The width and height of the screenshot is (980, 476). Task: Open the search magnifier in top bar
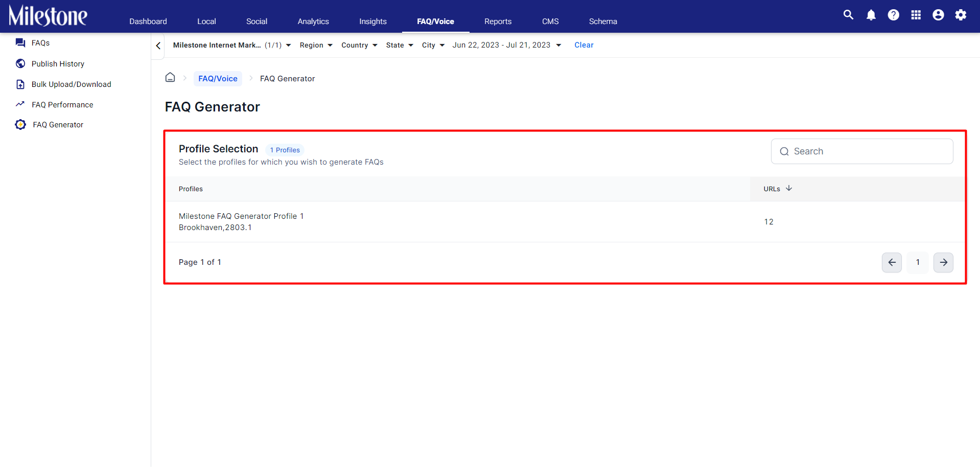[848, 15]
